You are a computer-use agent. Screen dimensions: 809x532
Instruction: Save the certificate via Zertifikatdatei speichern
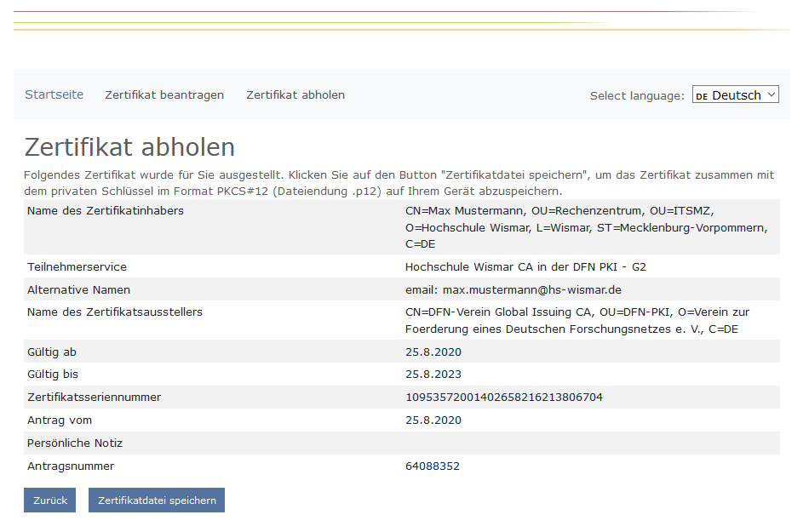[157, 500]
